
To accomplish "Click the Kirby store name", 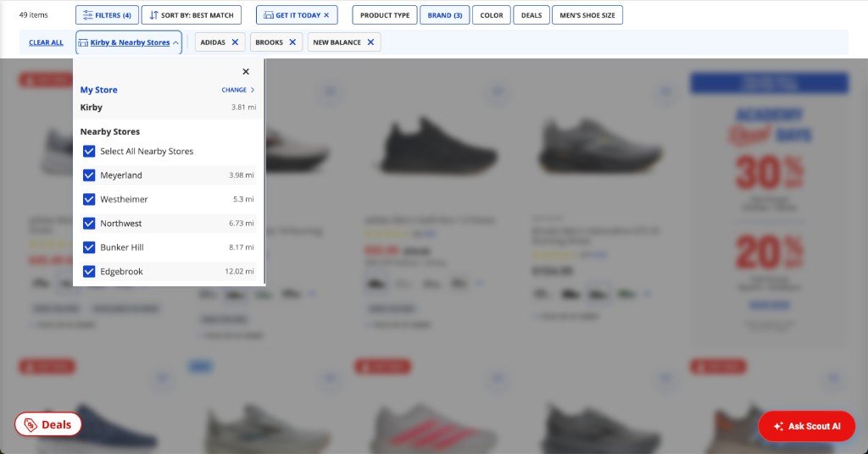I will coord(92,108).
